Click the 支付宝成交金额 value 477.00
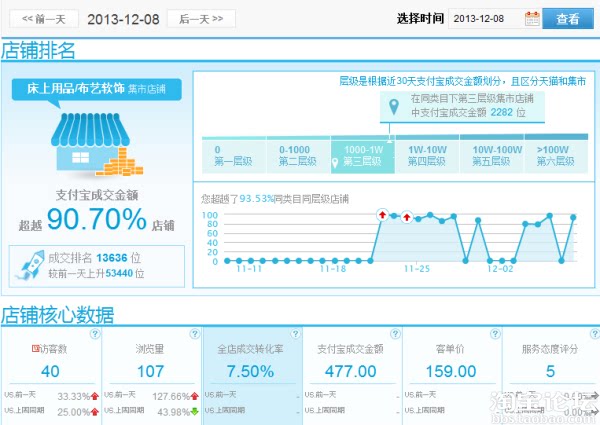 351,371
